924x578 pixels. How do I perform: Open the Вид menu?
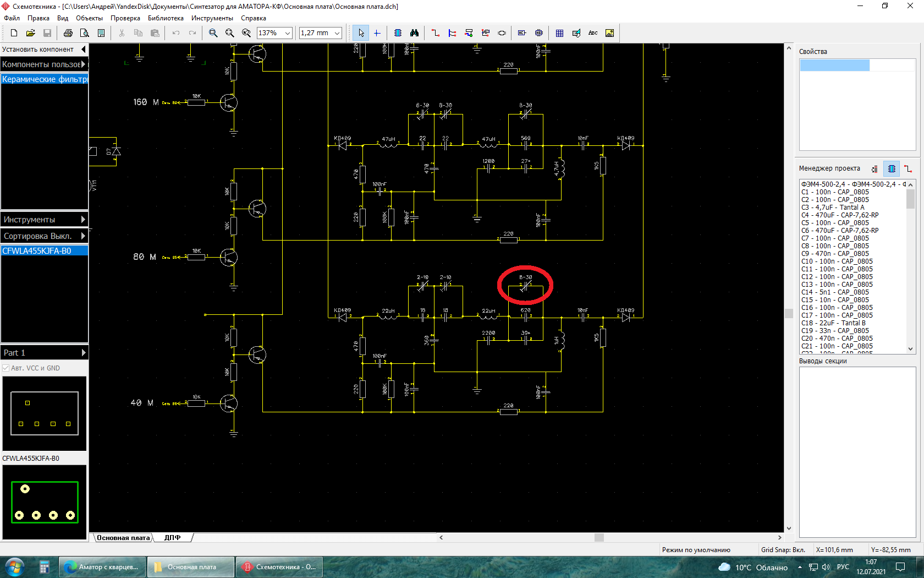[x=63, y=18]
